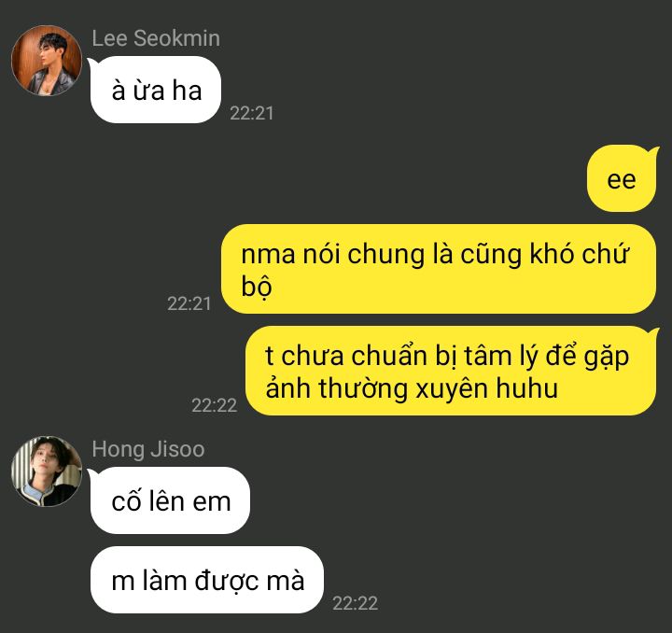This screenshot has height=633, width=672.
Task: Click the word "bộ" on the bubble's second line
Action: [257, 287]
